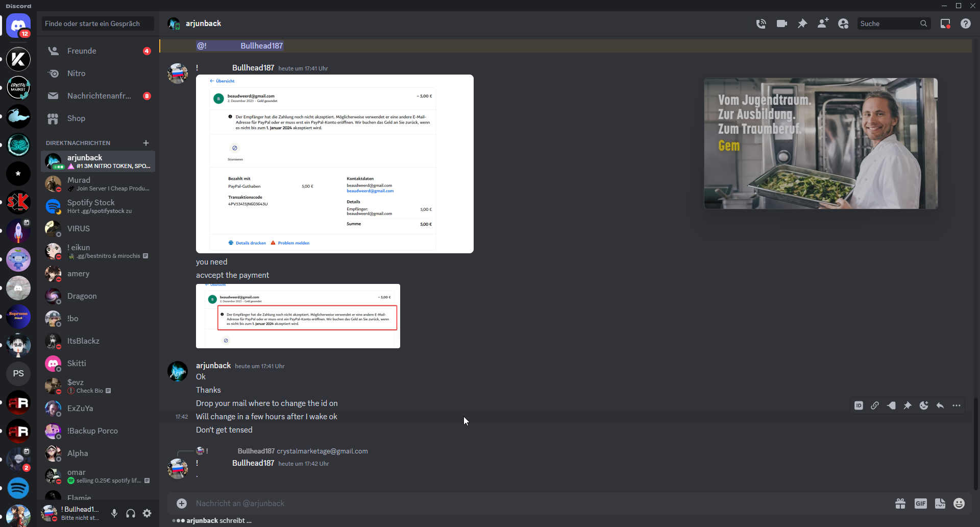The width and height of the screenshot is (980, 527).
Task: Show or hide the user profile panel
Action: (843, 23)
